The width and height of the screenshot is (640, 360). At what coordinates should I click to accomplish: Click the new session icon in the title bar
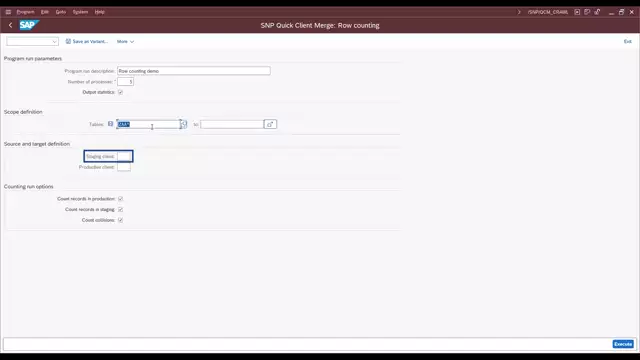[577, 12]
